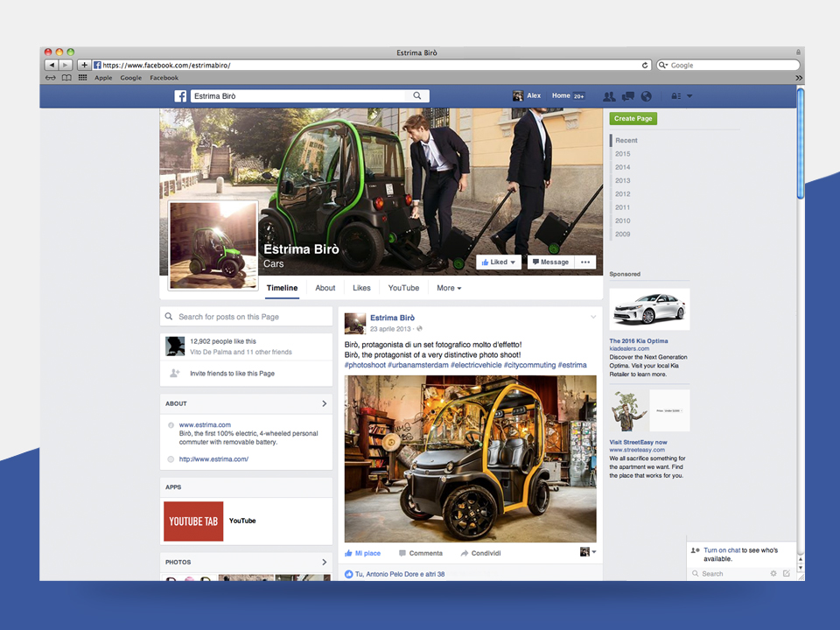
Task: Open the YouTube tab
Action: 403,288
